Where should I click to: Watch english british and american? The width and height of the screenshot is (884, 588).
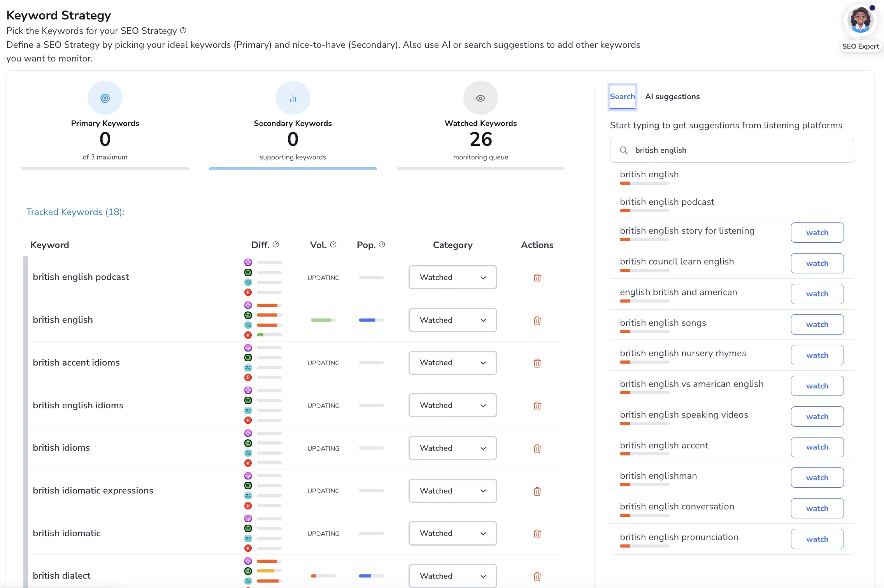tap(817, 294)
